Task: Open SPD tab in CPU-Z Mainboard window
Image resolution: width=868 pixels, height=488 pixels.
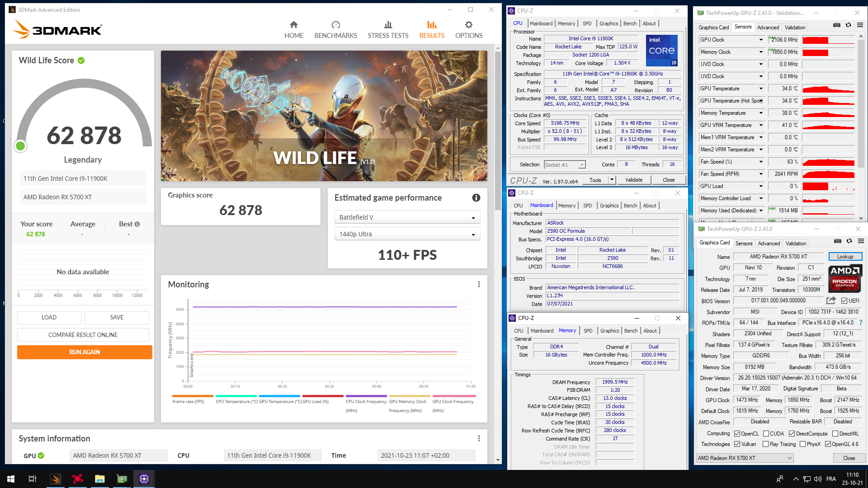Action: click(587, 206)
